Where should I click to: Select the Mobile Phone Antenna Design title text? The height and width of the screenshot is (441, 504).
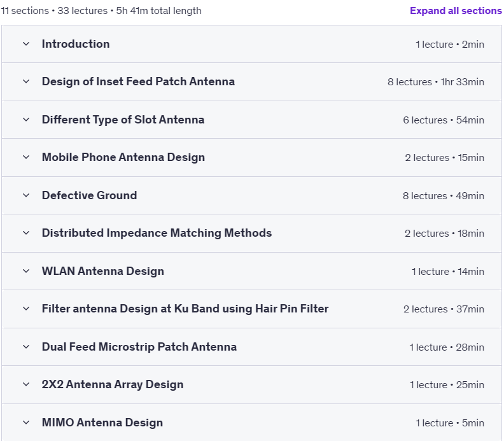click(x=123, y=157)
